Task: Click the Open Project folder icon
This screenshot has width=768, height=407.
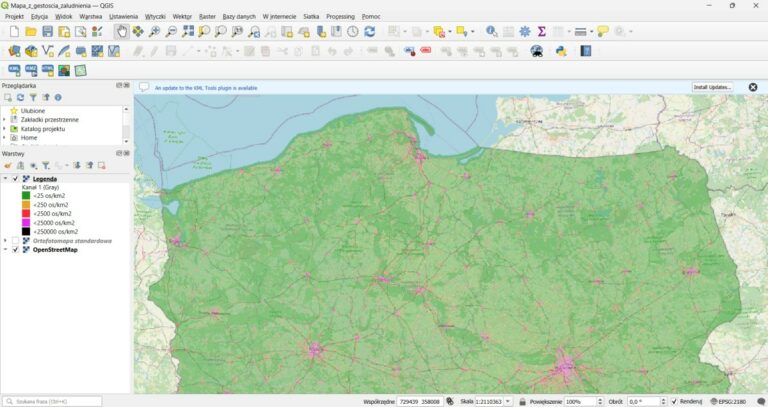Action: tap(31, 32)
